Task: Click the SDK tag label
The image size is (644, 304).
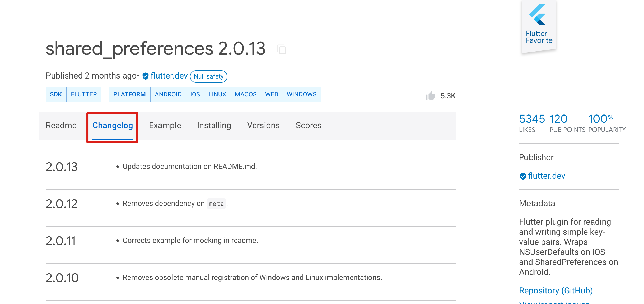Action: click(56, 94)
